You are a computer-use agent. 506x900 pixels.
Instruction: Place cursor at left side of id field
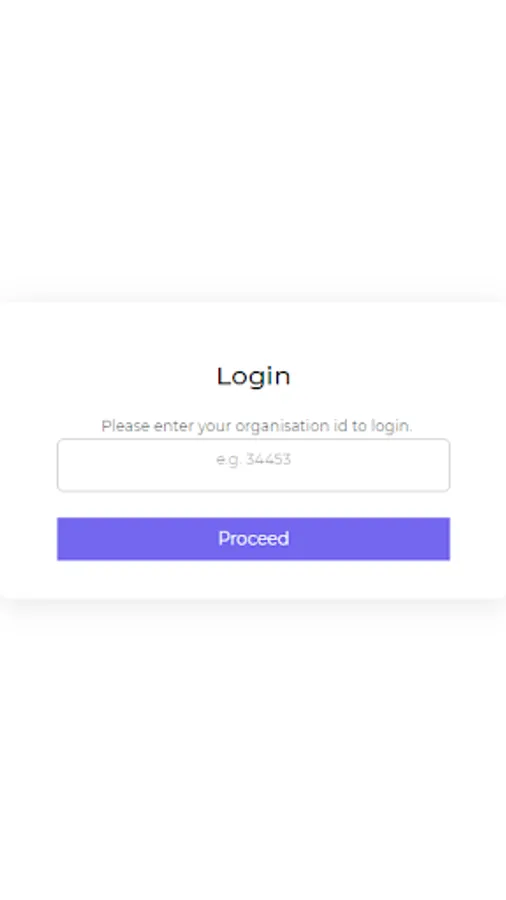pyautogui.click(x=75, y=465)
